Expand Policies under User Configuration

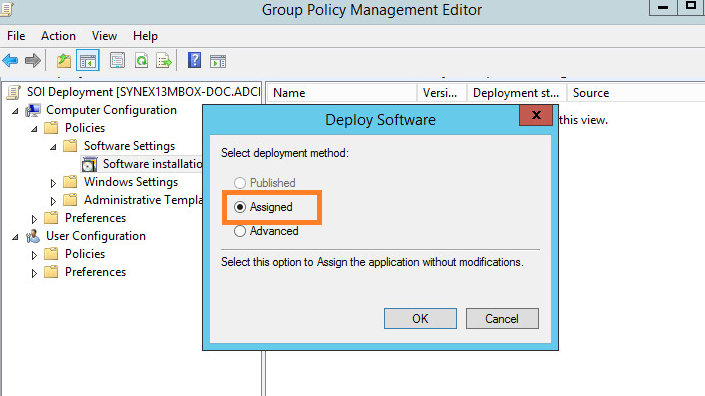tap(34, 255)
